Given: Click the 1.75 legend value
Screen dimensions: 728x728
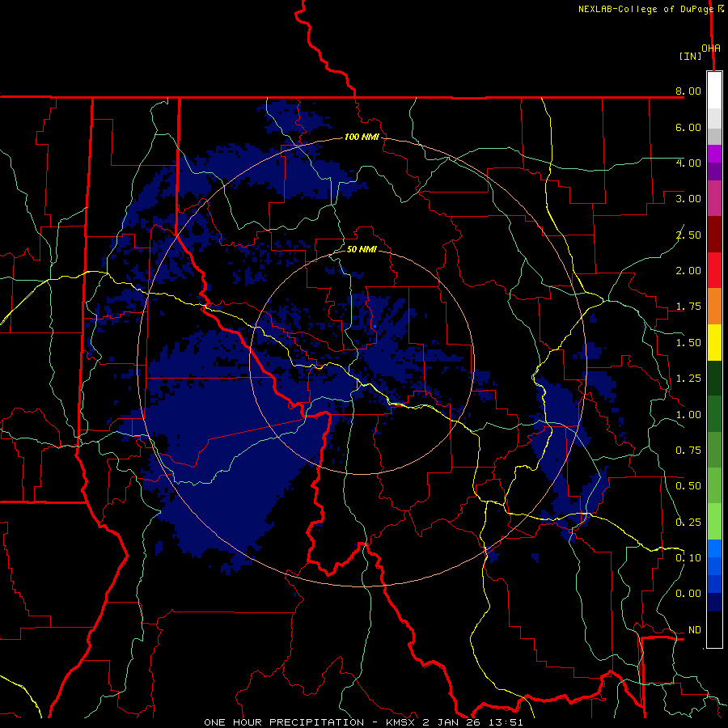Looking at the screenshot, I should click(688, 307).
